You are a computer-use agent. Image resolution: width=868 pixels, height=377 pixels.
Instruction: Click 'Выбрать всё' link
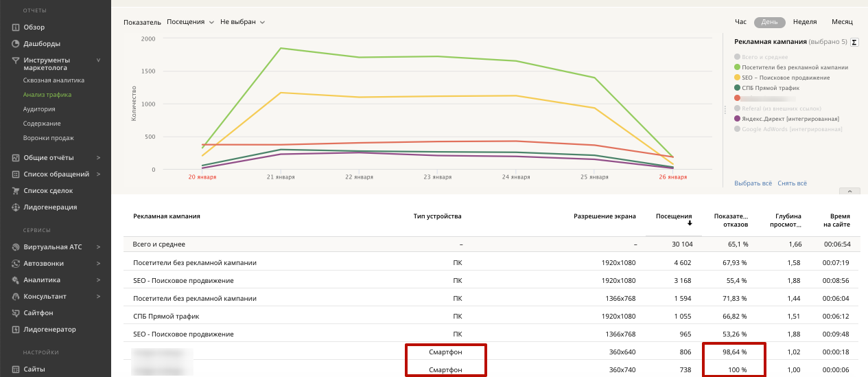coord(753,183)
